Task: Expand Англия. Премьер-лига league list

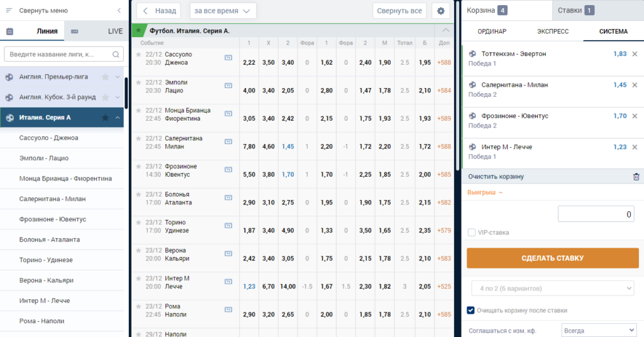Action: (118, 77)
